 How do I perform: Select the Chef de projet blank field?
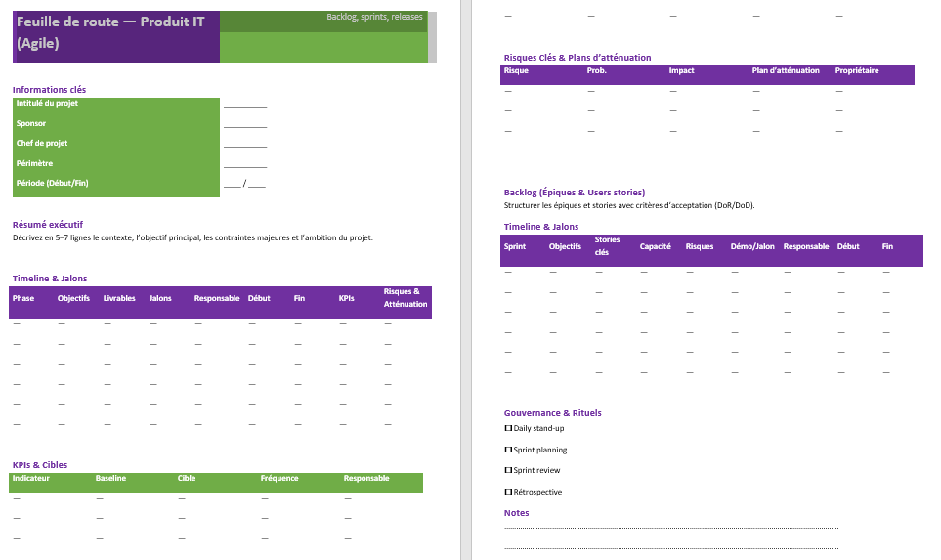[244, 145]
